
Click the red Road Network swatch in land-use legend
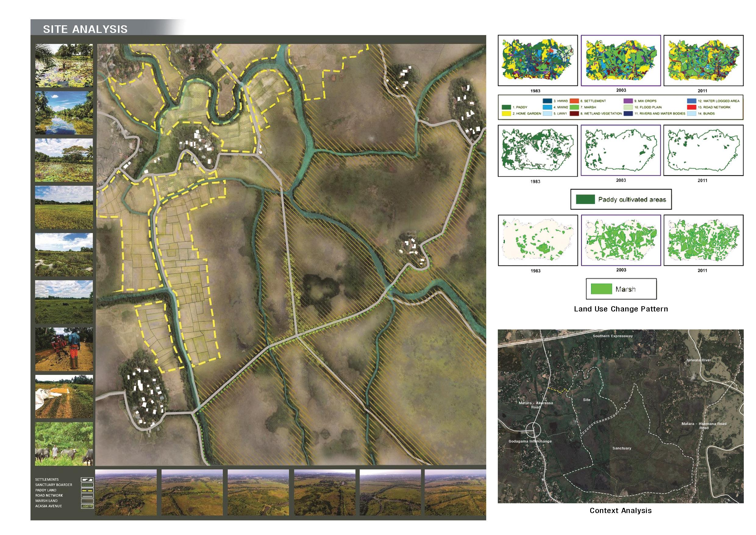(691, 107)
